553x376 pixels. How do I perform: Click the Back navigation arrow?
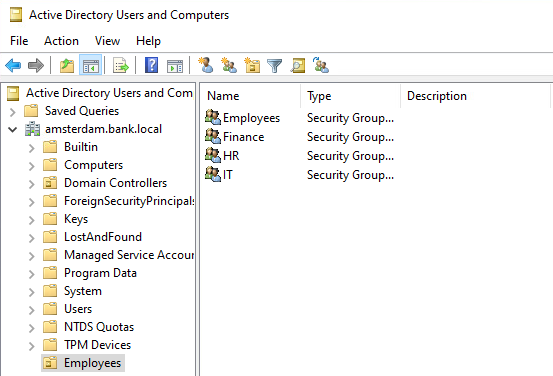(13, 66)
